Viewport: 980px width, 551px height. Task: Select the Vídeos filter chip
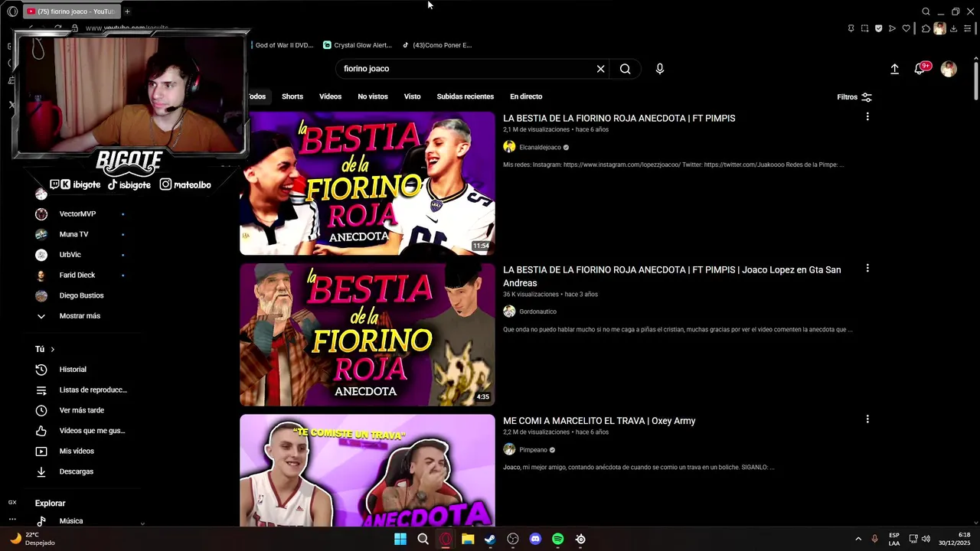(x=331, y=96)
